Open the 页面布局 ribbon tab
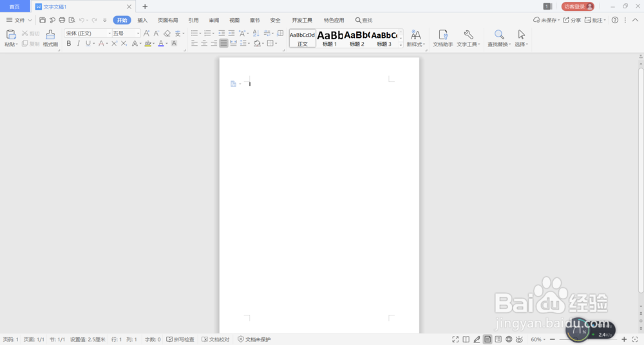The height and width of the screenshot is (345, 644). coord(168,20)
